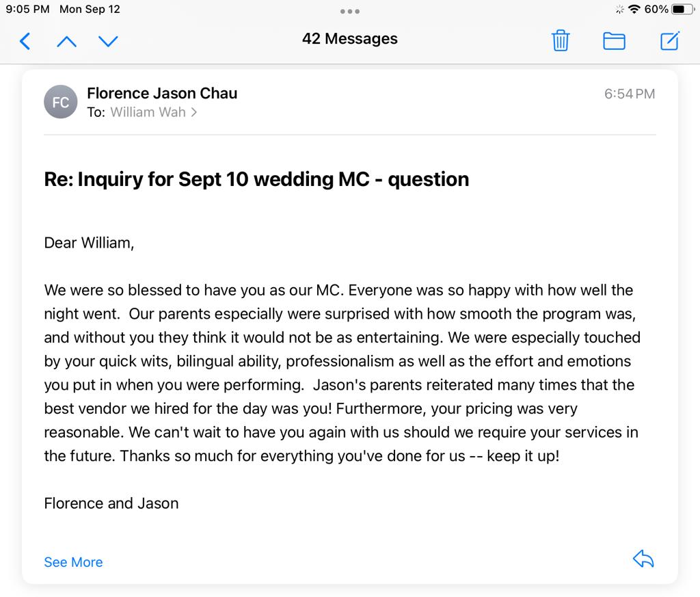Tap the email subject heading

[x=256, y=179]
